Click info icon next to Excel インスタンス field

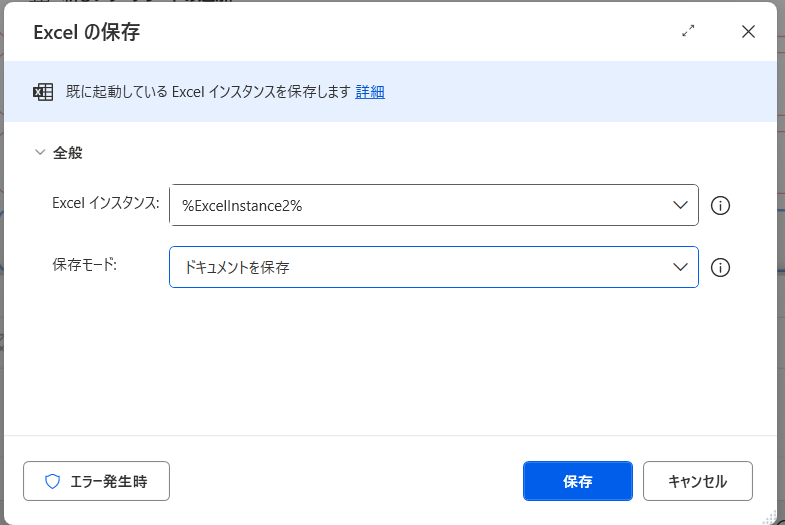pos(720,206)
